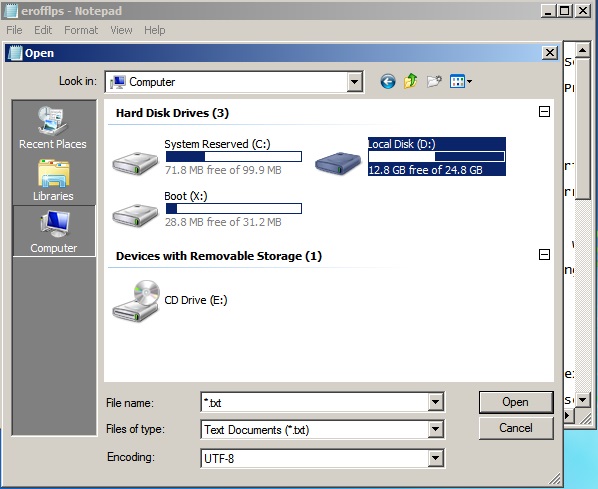Click the Open button
Viewport: 598px width, 489px height.
pos(516,402)
